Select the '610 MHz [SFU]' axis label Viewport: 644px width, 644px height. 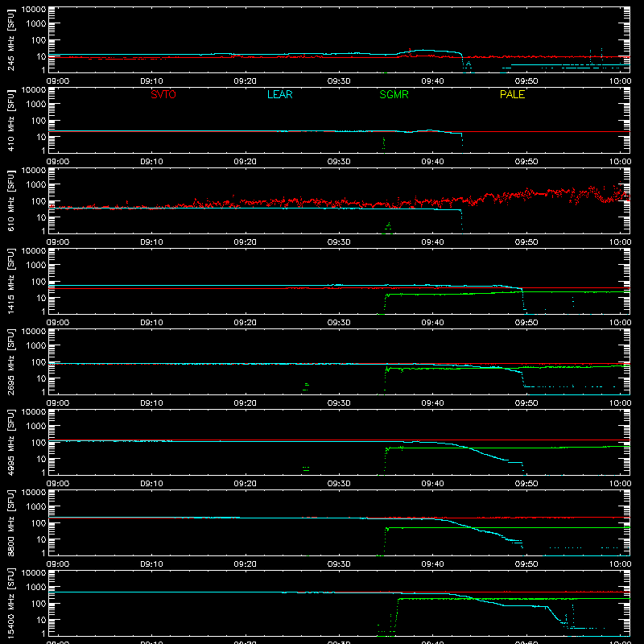10,200
